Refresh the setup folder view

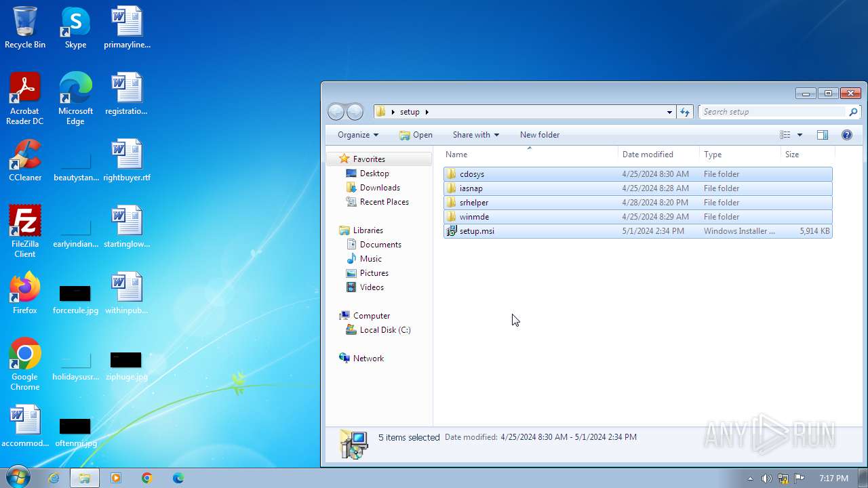[x=685, y=112]
